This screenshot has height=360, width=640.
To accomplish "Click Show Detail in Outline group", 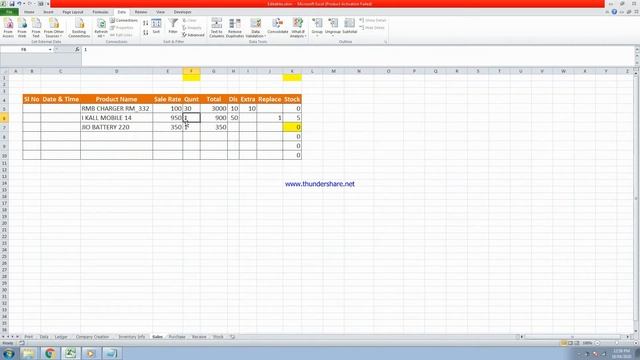I will pyautogui.click(x=373, y=20).
